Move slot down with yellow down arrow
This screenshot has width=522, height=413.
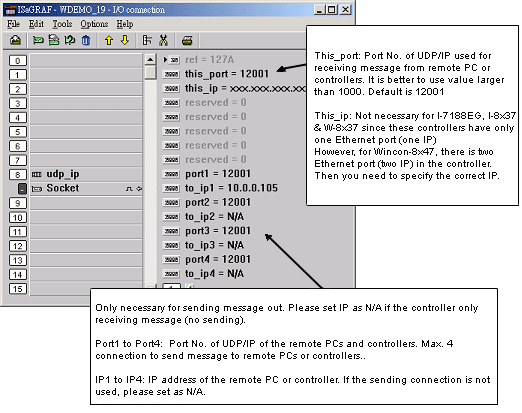[125, 40]
